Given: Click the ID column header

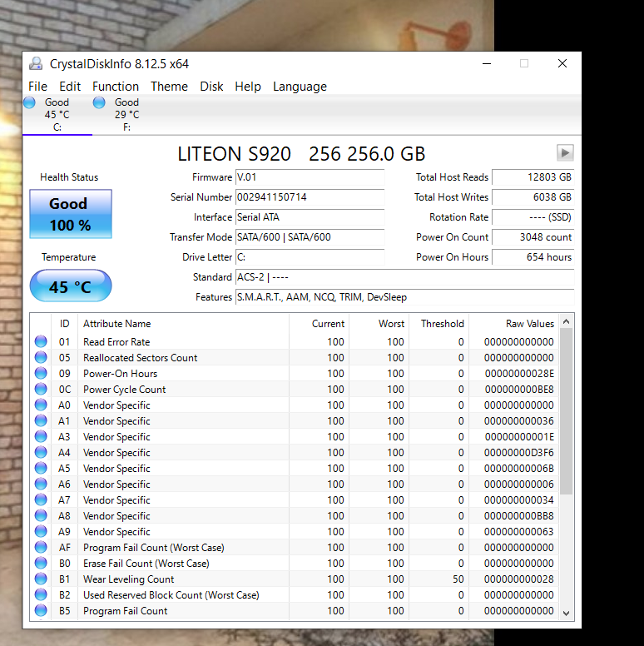Looking at the screenshot, I should 64,323.
